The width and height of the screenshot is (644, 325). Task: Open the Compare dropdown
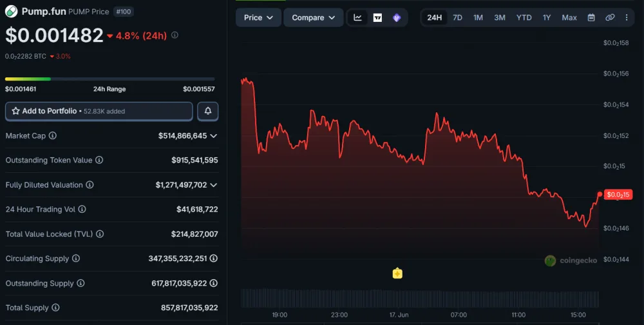click(x=314, y=17)
